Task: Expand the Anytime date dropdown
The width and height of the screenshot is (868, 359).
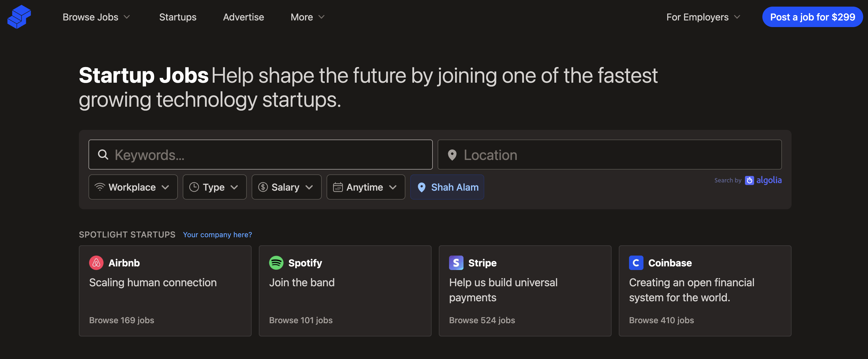Action: tap(365, 187)
